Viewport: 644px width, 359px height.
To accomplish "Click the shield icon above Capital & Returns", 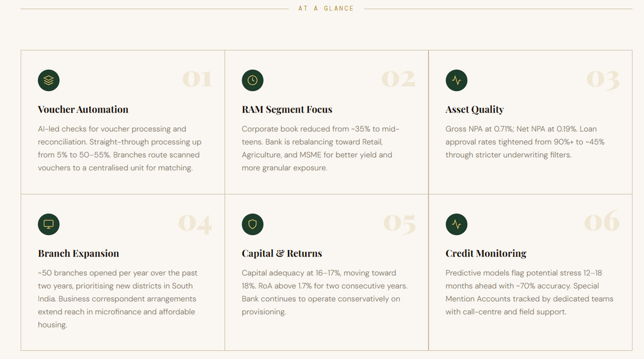I will click(252, 224).
